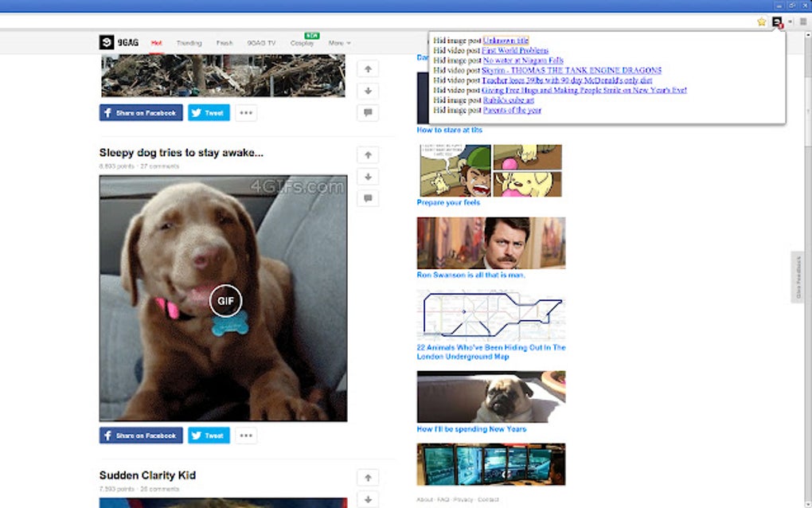Click the 9GAG extension icon in browser toolbar

pos(776,22)
